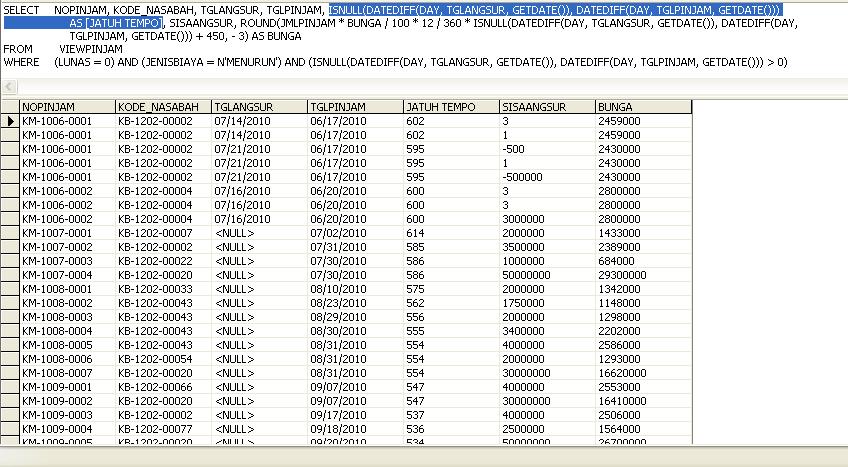Click the KM-1007-0001 cell
Screen dimensions: 848x467
click(68, 233)
